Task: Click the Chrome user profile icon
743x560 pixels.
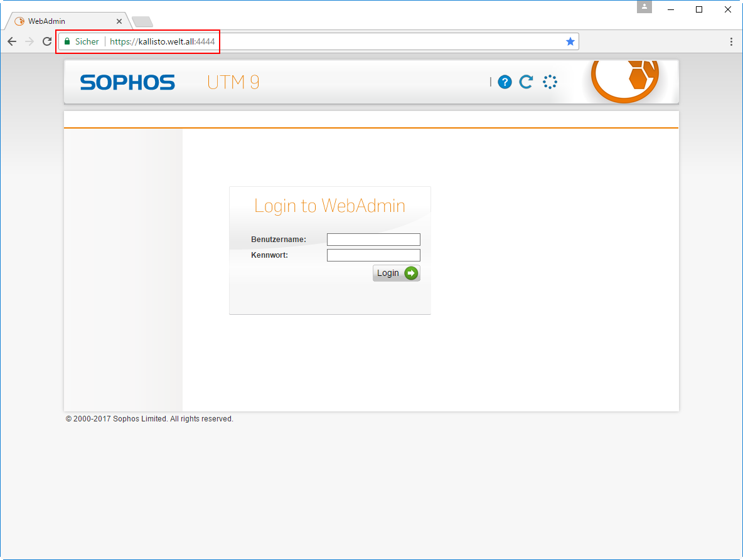Action: pos(644,7)
